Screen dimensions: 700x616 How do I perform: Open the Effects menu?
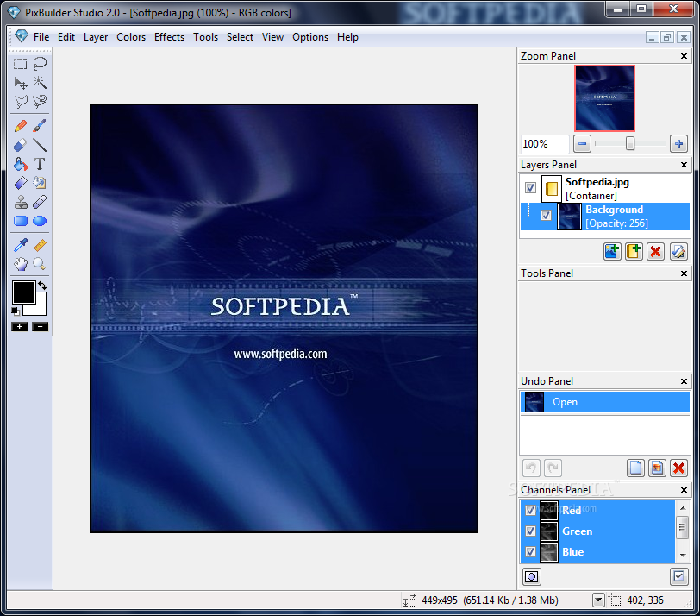click(x=169, y=37)
